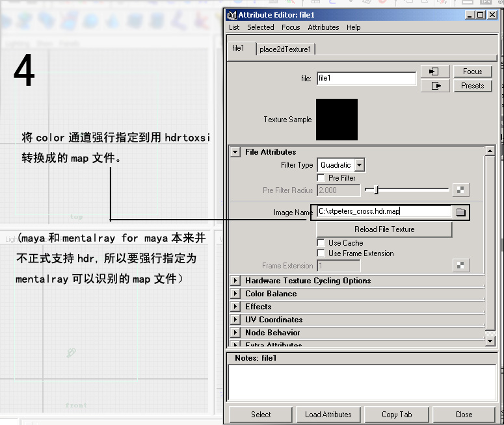Screen dimensions: 504x425
Task: Open the Help menu
Action: 354,27
